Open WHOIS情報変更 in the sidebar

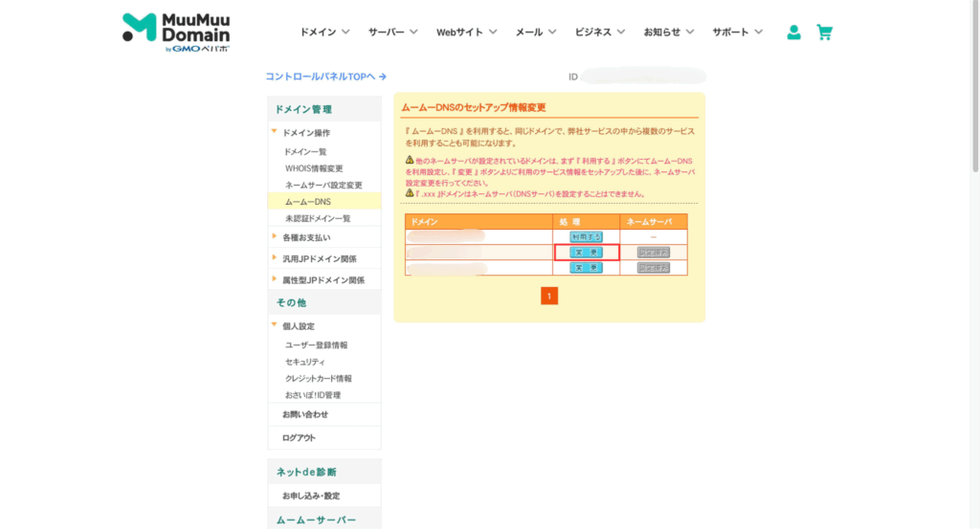click(x=313, y=168)
